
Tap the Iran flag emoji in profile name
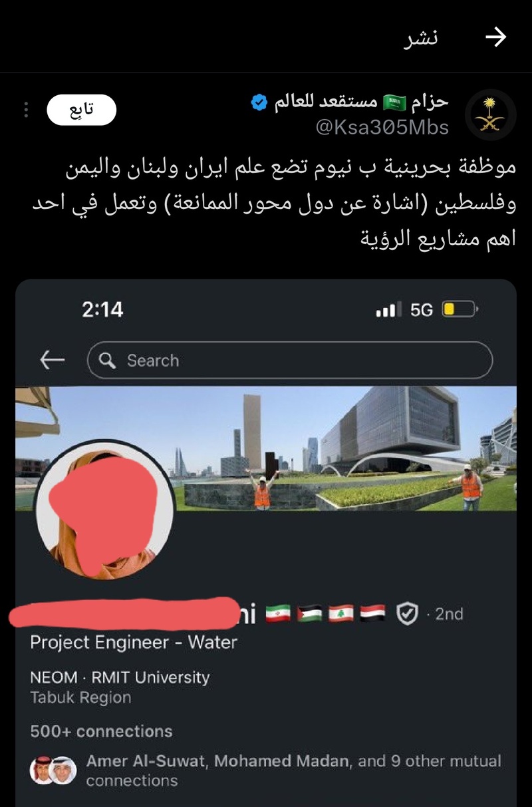coord(278,613)
